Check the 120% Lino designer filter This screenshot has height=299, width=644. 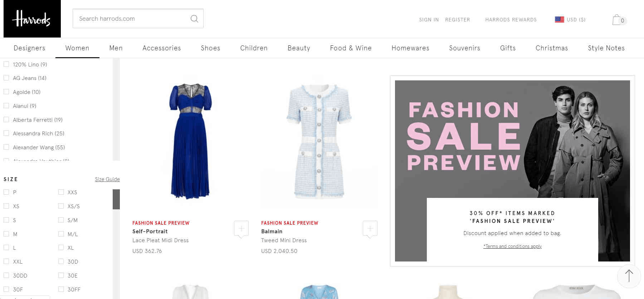[x=6, y=64]
